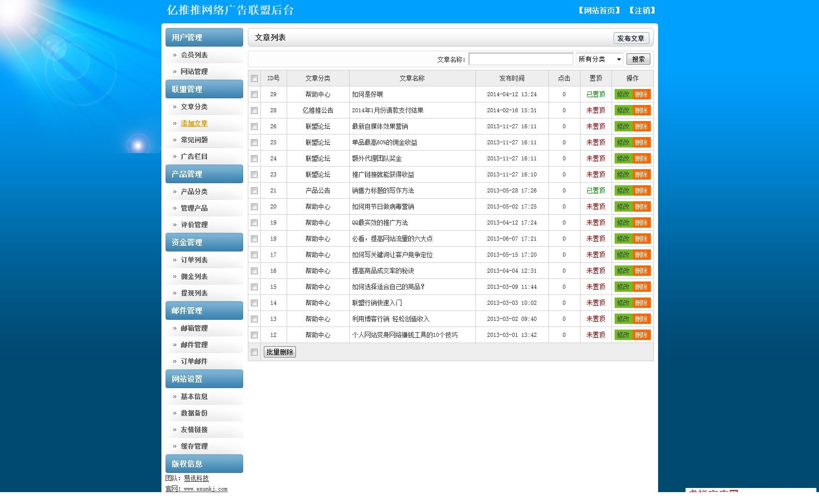Open the www.exunkj.com link
Image resolution: width=819 pixels, height=504 pixels.
[x=205, y=488]
